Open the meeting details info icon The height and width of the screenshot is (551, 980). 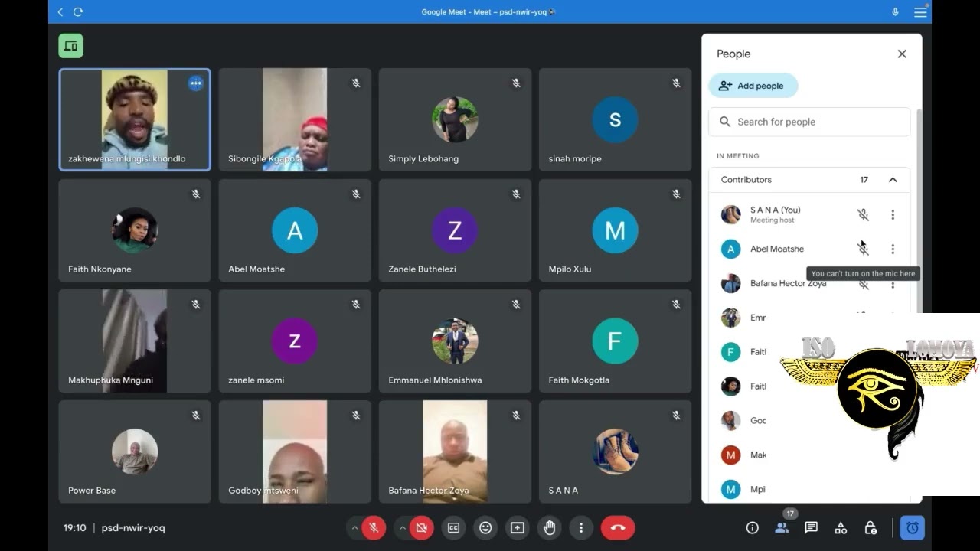[753, 527]
